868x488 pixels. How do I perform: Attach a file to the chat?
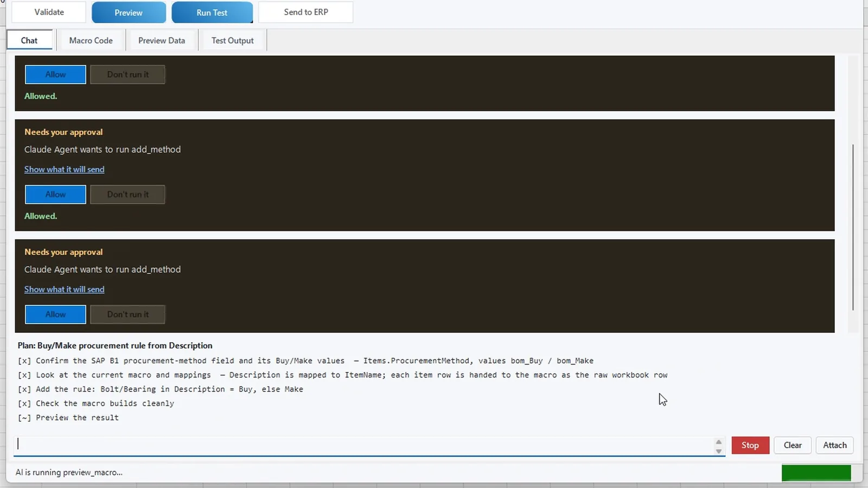(835, 445)
